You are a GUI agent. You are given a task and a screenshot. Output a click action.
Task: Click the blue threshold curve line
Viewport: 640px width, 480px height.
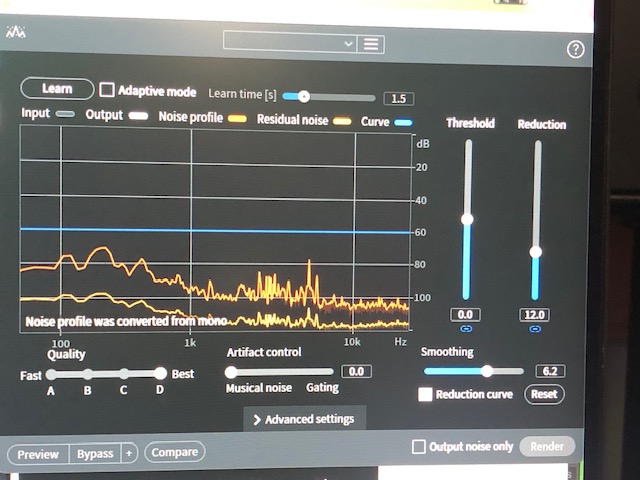(x=216, y=231)
